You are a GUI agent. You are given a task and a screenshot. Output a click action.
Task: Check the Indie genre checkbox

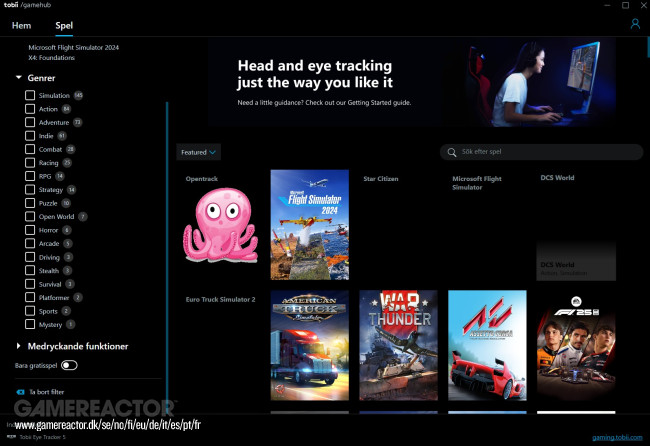30,136
